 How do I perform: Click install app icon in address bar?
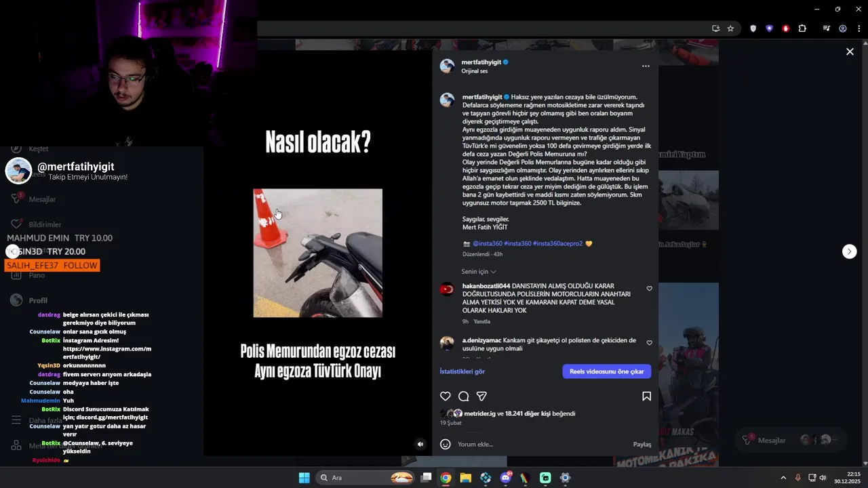click(715, 28)
